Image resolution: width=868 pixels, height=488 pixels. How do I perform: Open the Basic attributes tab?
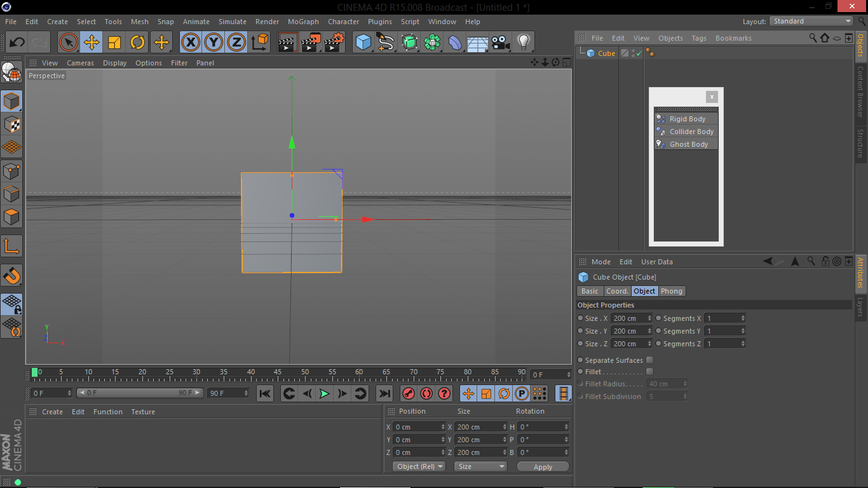point(590,291)
